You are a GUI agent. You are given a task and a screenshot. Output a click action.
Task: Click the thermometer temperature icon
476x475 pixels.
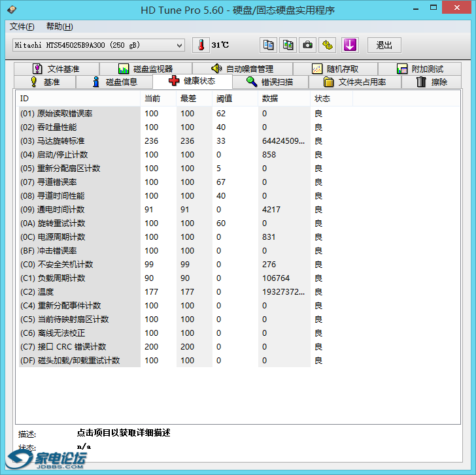pyautogui.click(x=201, y=45)
